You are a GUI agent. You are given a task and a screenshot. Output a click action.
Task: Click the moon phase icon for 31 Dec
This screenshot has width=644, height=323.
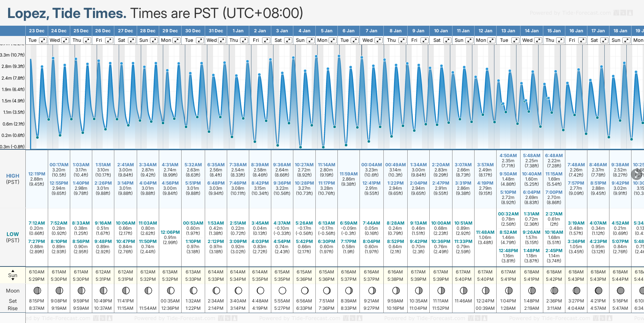(x=216, y=291)
